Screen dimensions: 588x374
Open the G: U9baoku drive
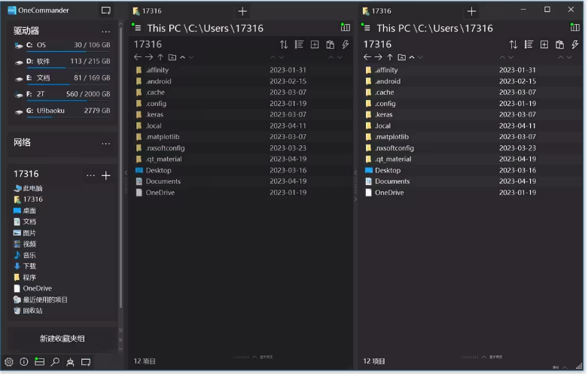point(62,111)
